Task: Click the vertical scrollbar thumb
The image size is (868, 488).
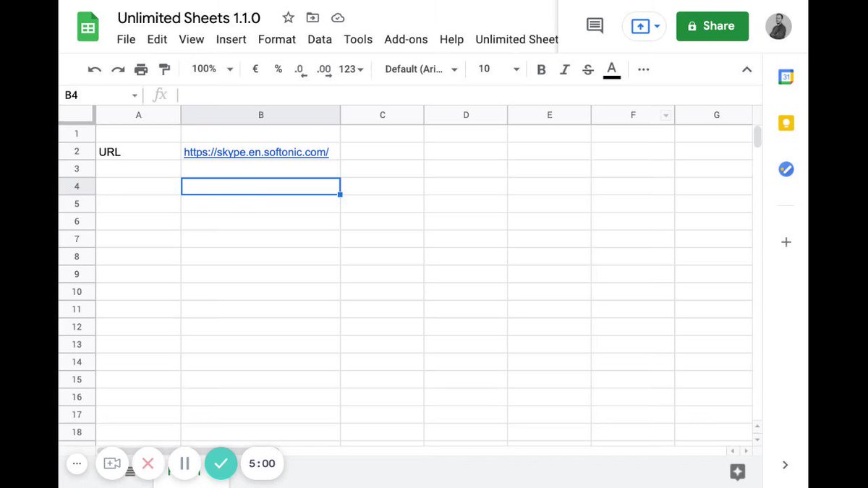Action: point(757,136)
